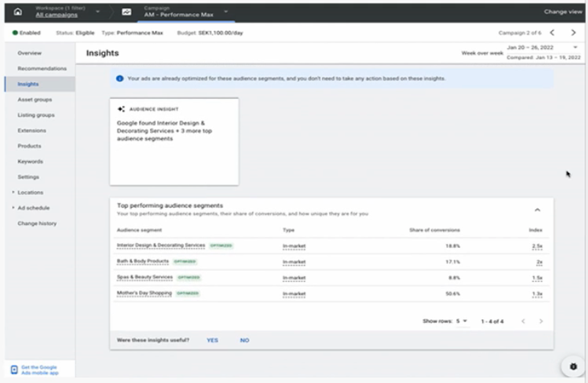This screenshot has height=383, width=588.
Task: Click In-market type for Interior Design row
Action: click(x=294, y=246)
